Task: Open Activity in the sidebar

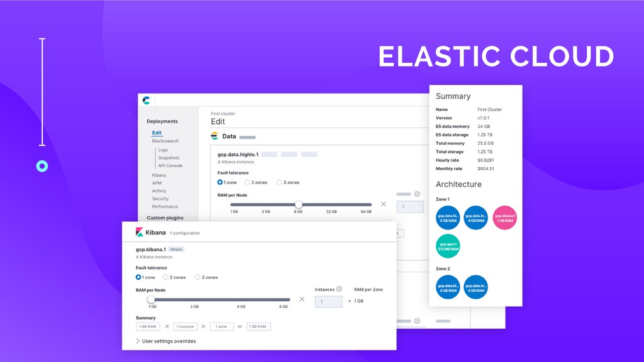Action: click(x=159, y=191)
